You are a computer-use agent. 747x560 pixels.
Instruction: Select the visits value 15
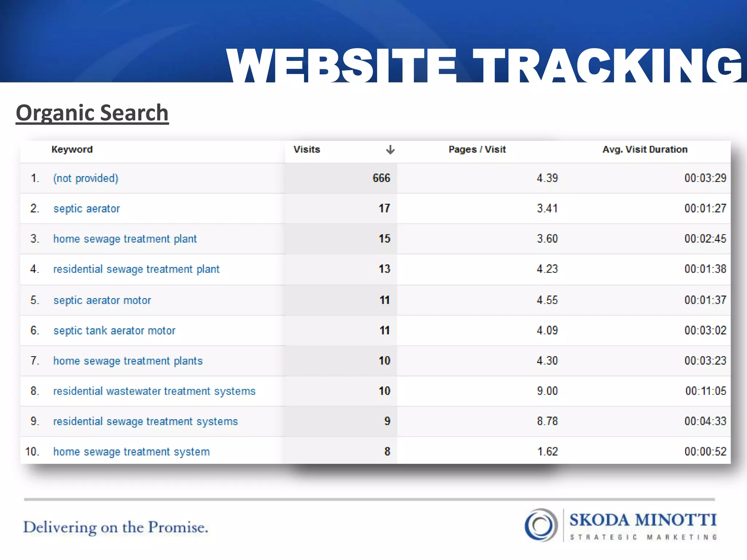tap(384, 239)
